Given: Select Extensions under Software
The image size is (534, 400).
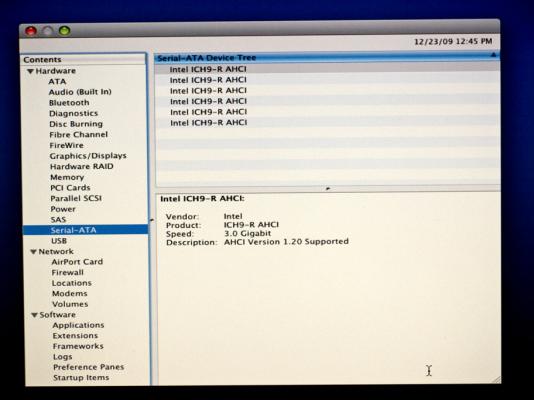Looking at the screenshot, I should click(75, 336).
